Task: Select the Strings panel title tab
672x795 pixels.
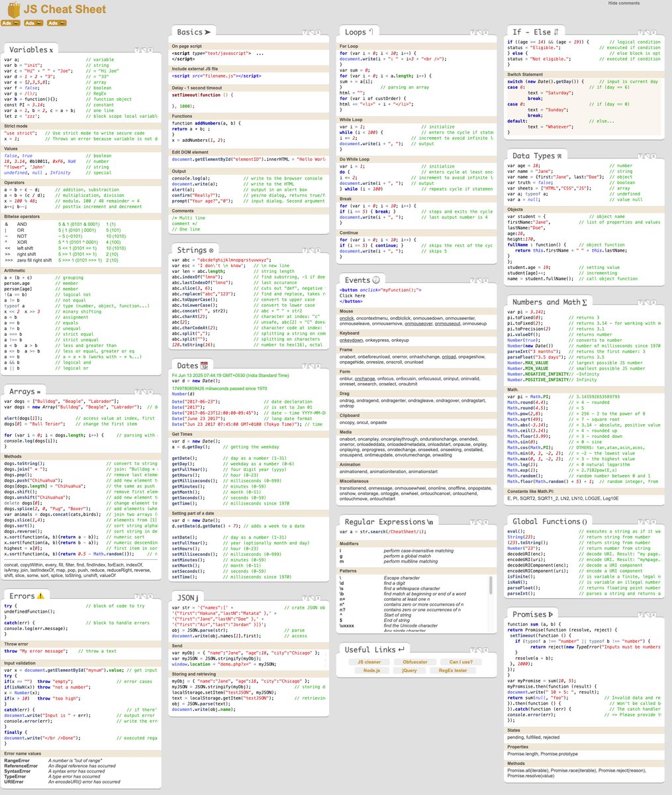Action: (195, 250)
